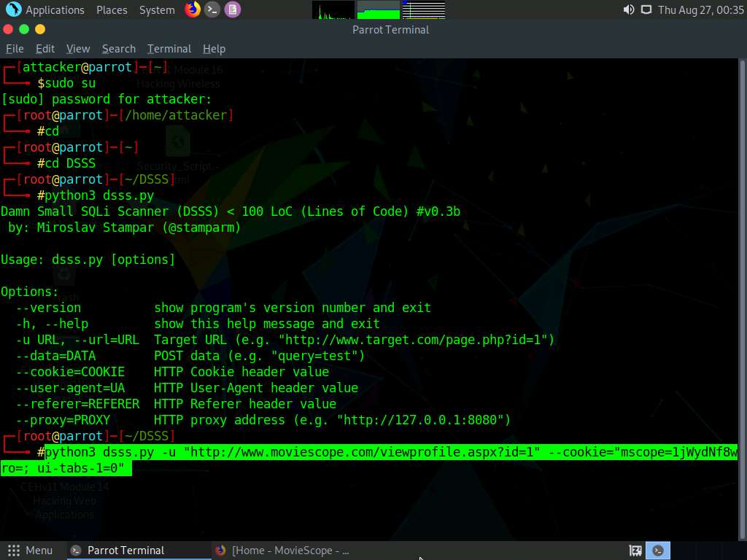Open the Search menu

pyautogui.click(x=118, y=48)
